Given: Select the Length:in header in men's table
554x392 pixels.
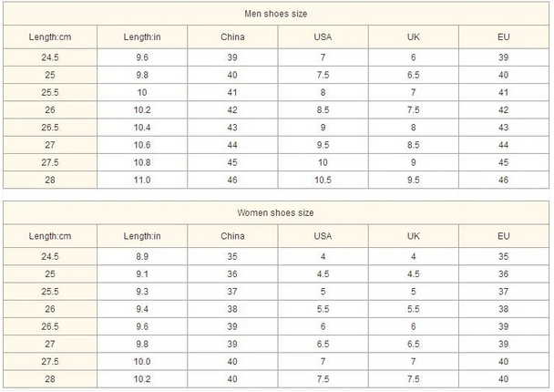Looking at the screenshot, I should click(x=141, y=37).
